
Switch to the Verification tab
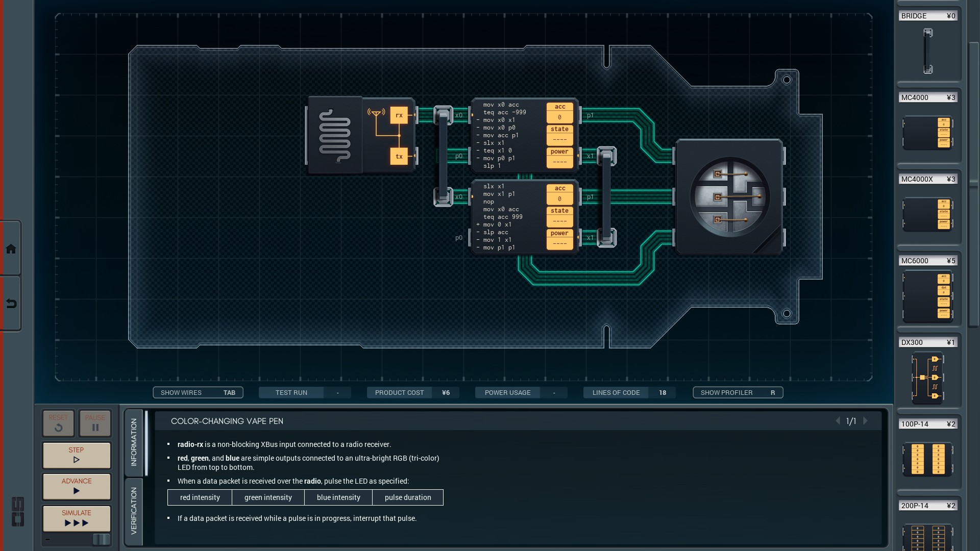tap(134, 511)
